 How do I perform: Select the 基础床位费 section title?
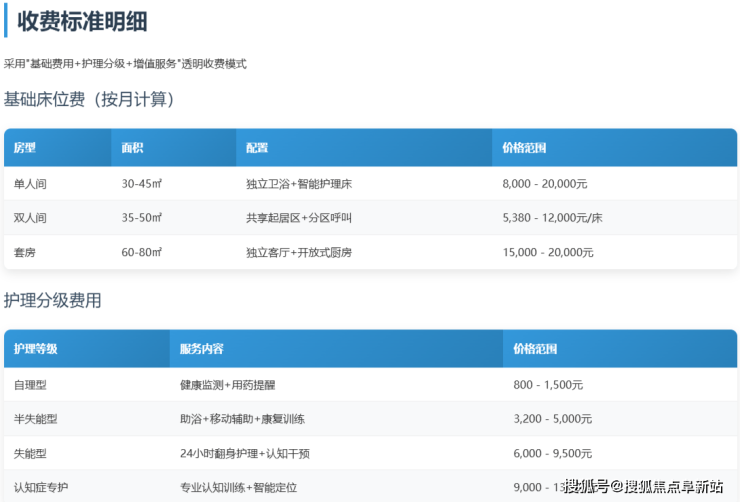pos(90,100)
